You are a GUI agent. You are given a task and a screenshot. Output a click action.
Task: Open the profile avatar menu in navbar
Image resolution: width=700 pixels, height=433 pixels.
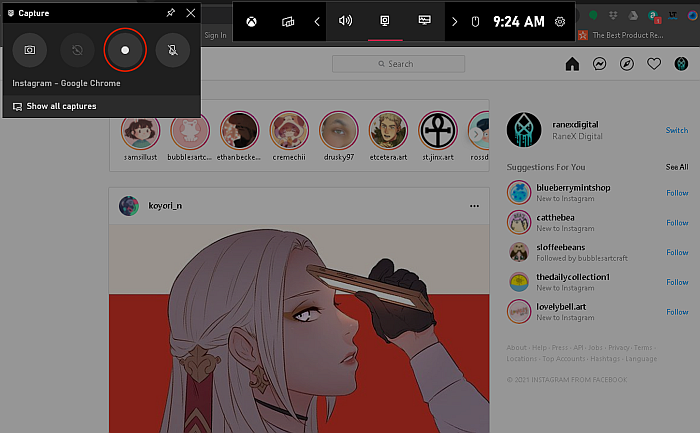(681, 64)
